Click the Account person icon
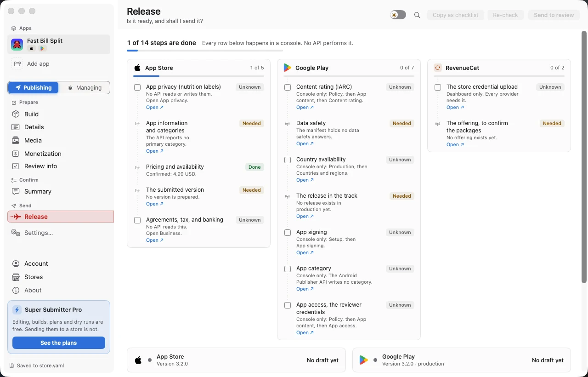The width and height of the screenshot is (588, 377). tap(16, 263)
